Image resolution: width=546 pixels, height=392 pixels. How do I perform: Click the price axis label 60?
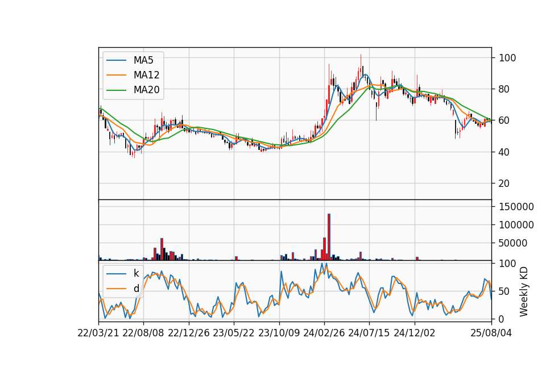click(x=504, y=120)
